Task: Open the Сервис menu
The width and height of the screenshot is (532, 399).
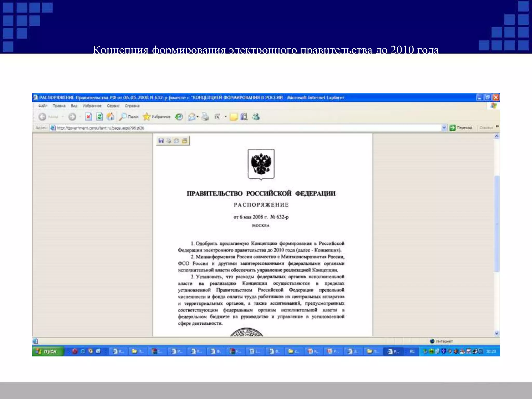Action: pos(113,106)
